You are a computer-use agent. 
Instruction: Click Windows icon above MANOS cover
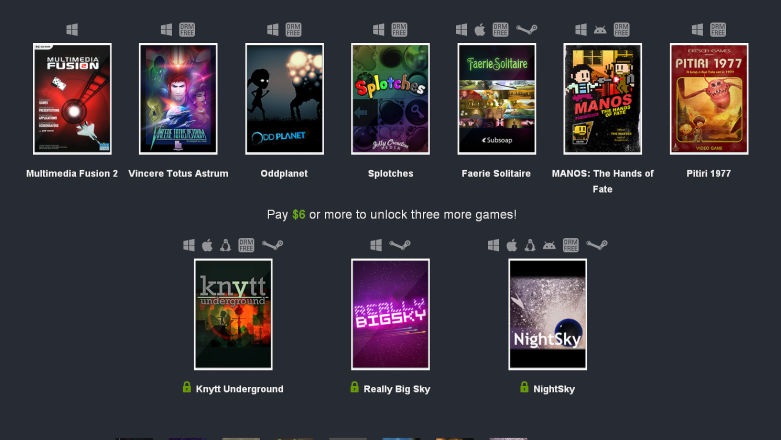(x=581, y=30)
